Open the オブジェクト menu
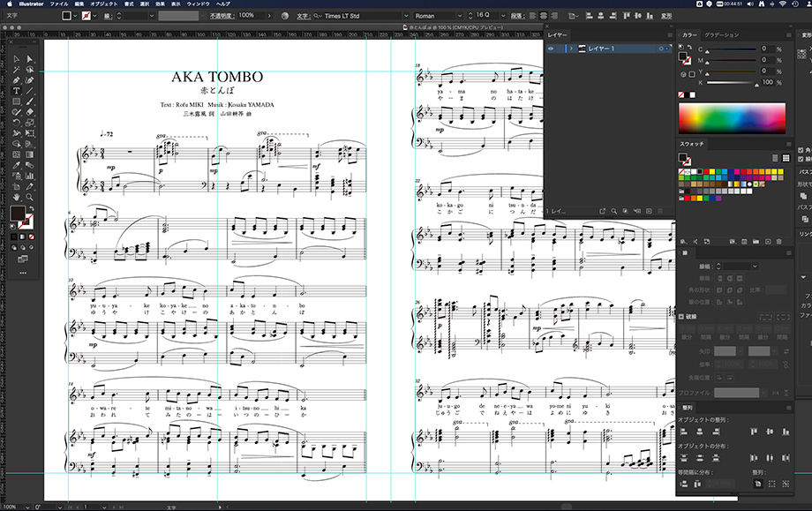The width and height of the screenshot is (812, 511). coord(103,4)
